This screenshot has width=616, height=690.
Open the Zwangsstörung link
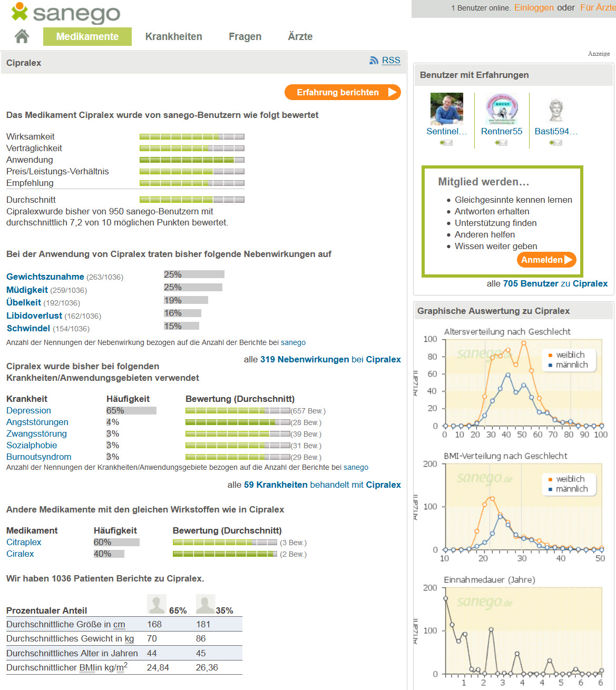coord(36,433)
